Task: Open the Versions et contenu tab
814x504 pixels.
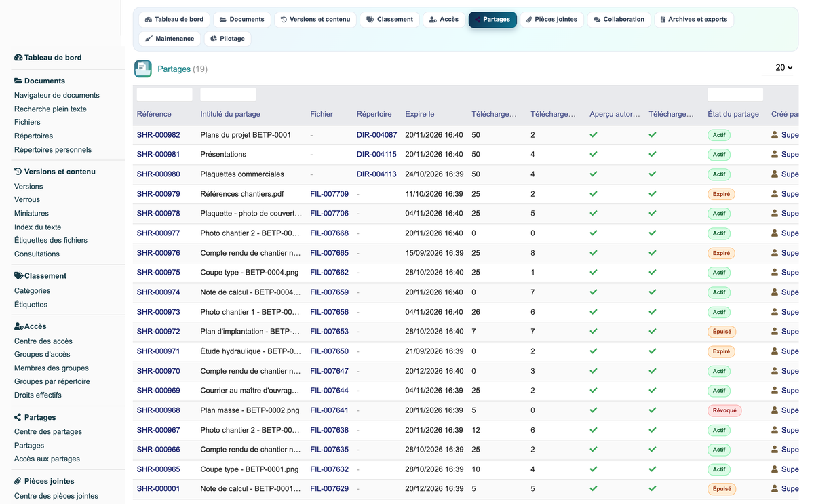Action: [315, 20]
